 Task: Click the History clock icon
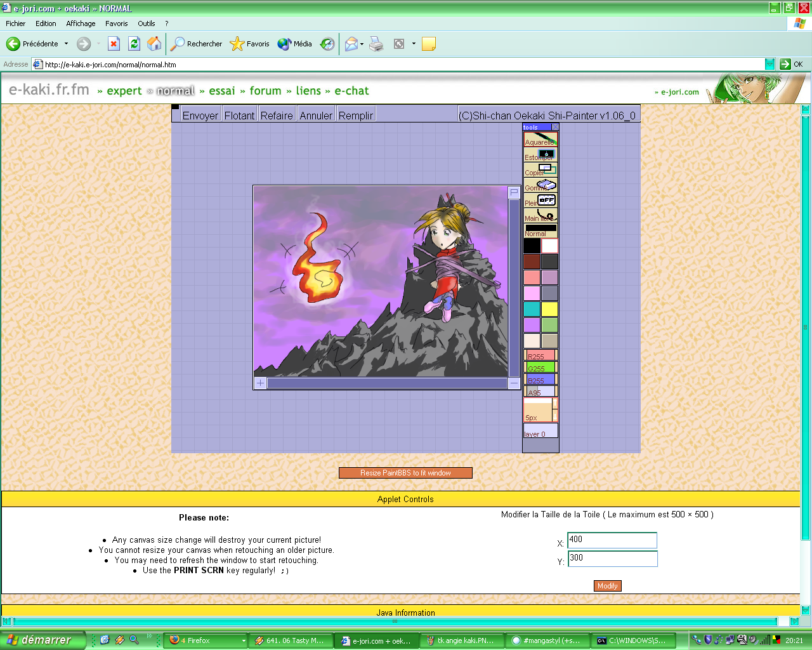(327, 44)
